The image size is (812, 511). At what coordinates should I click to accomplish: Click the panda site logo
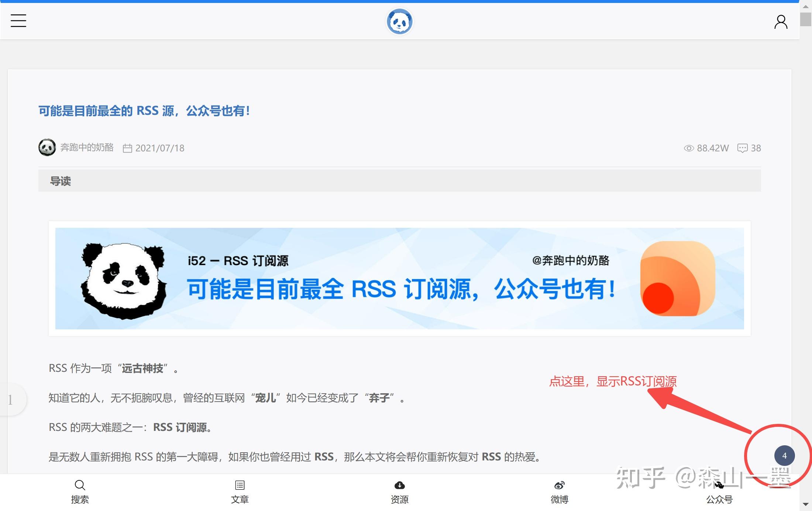(400, 21)
